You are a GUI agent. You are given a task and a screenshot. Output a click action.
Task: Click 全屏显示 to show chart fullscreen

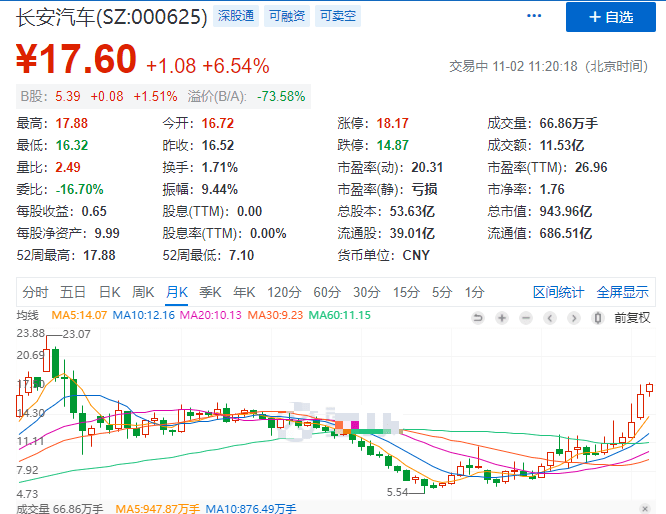623,292
